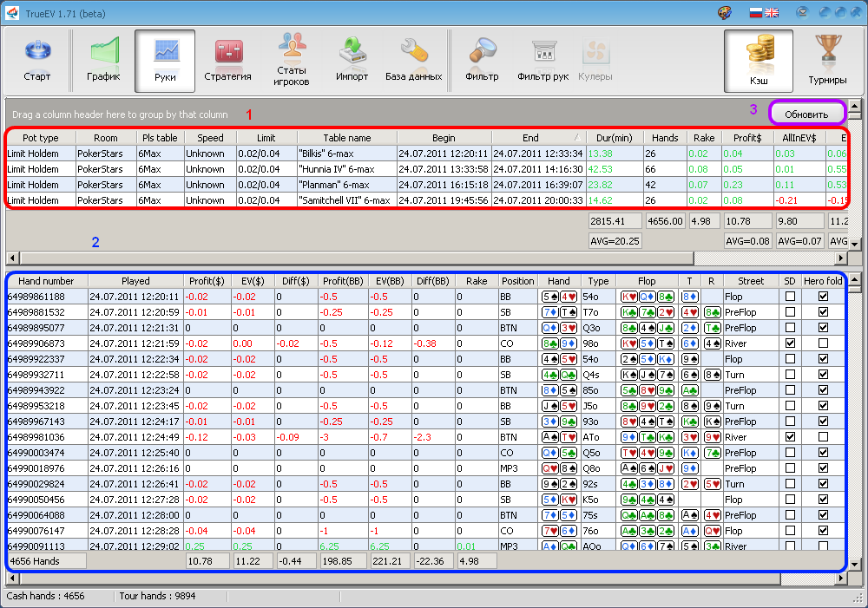Toggle SD checkbox for hand 64990076147

(790, 531)
